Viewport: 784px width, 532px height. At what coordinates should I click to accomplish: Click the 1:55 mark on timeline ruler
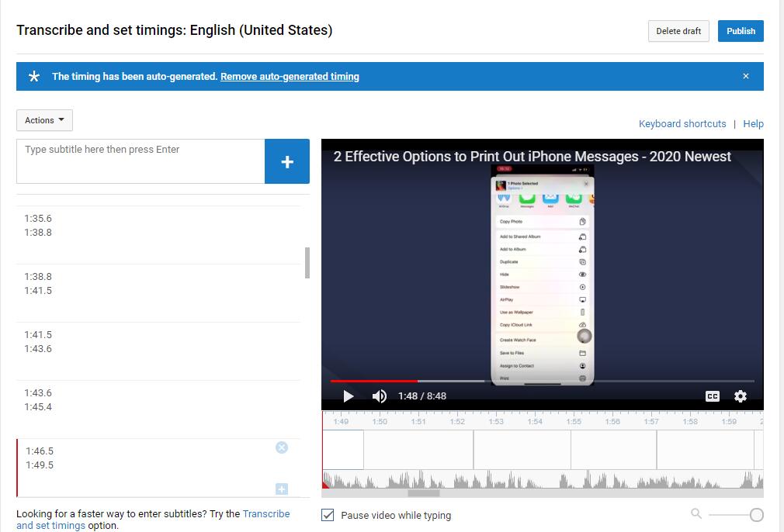click(574, 422)
